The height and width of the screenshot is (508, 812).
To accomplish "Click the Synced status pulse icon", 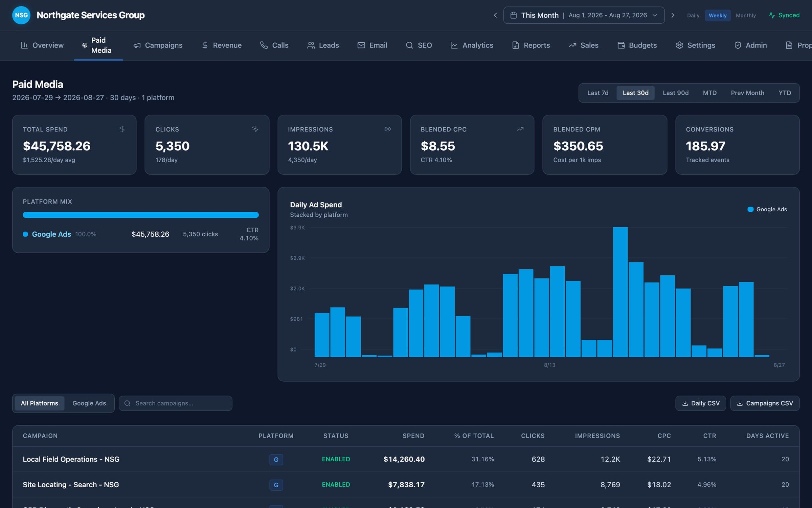I will click(x=772, y=15).
